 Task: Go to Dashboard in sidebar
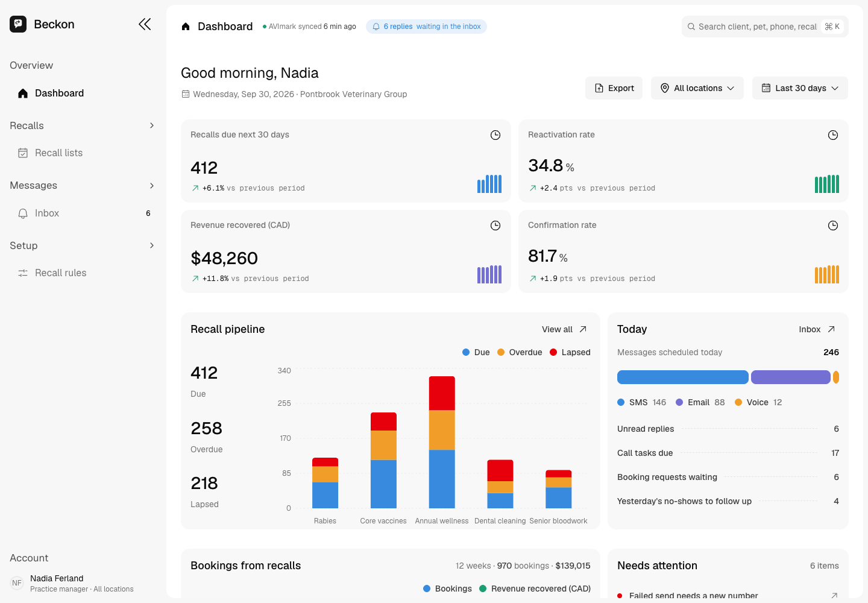pyautogui.click(x=83, y=93)
